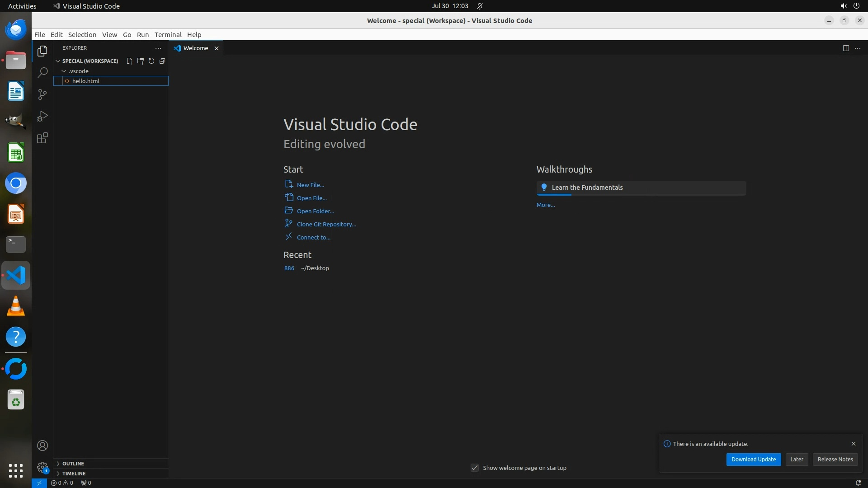Click the New Folder icon in Explorer header

click(141, 61)
